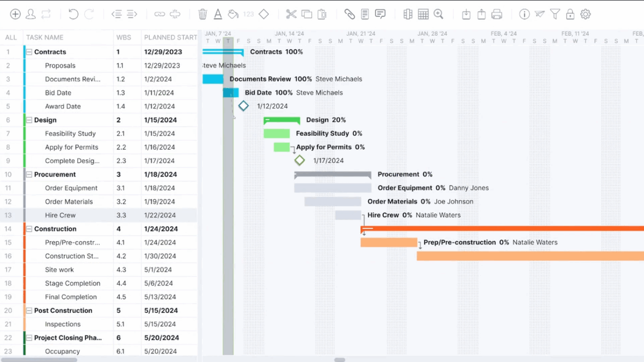Cut with the scissors icon
The height and width of the screenshot is (362, 644).
pyautogui.click(x=291, y=14)
